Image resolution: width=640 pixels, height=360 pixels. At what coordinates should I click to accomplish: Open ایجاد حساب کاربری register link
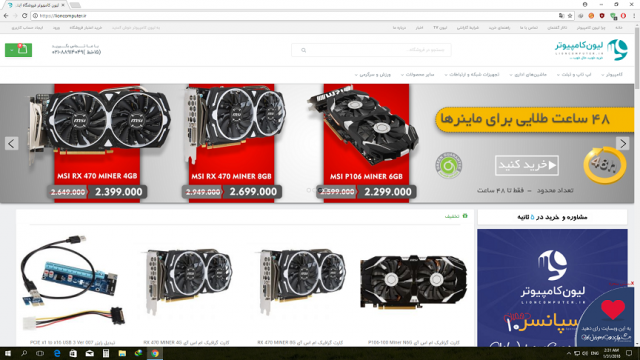point(27,28)
